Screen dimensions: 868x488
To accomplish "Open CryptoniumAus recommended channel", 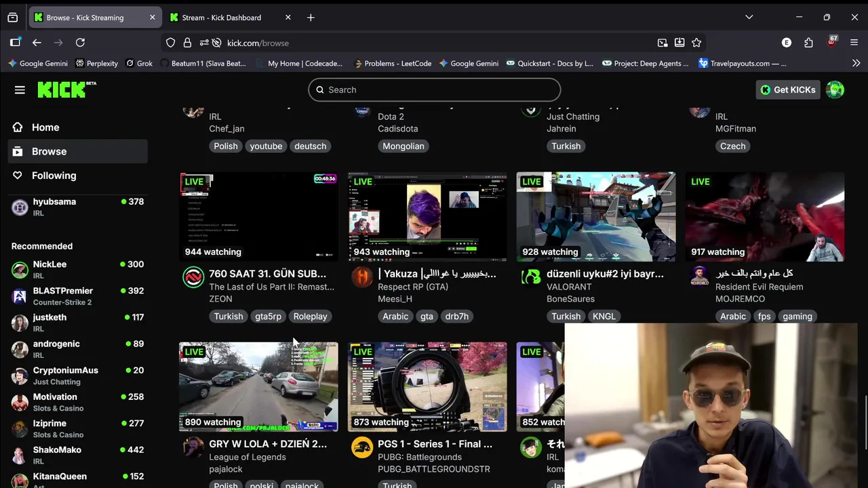I will click(78, 375).
